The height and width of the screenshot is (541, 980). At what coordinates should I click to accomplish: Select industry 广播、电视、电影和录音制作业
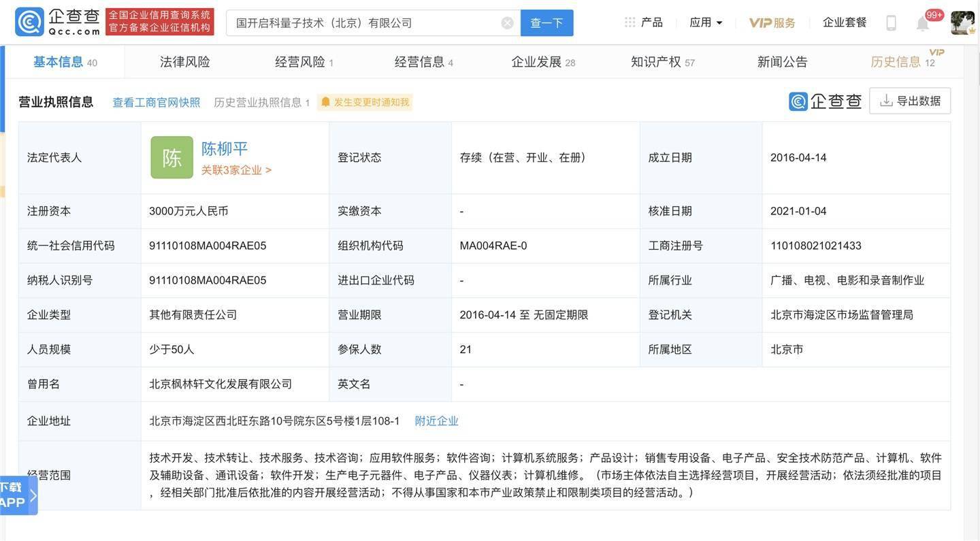click(x=847, y=280)
